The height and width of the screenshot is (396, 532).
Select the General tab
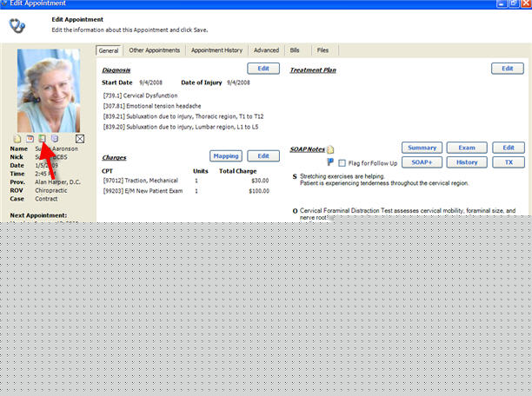click(x=109, y=50)
